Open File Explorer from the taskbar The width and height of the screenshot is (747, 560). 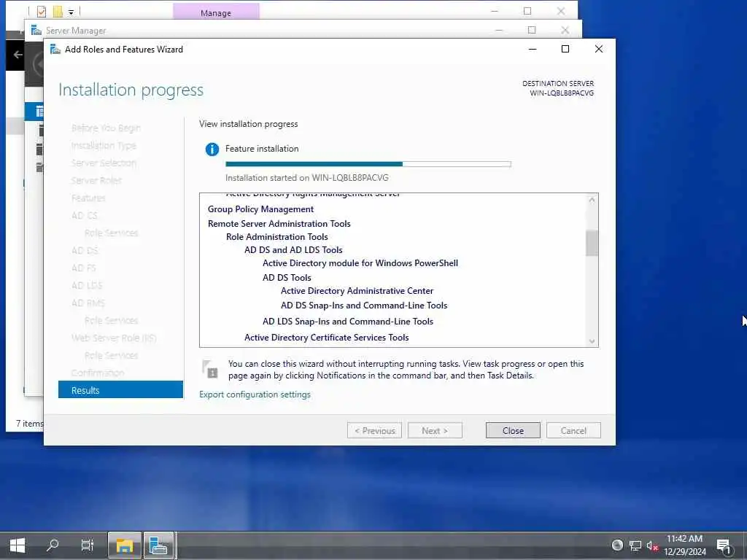(124, 545)
